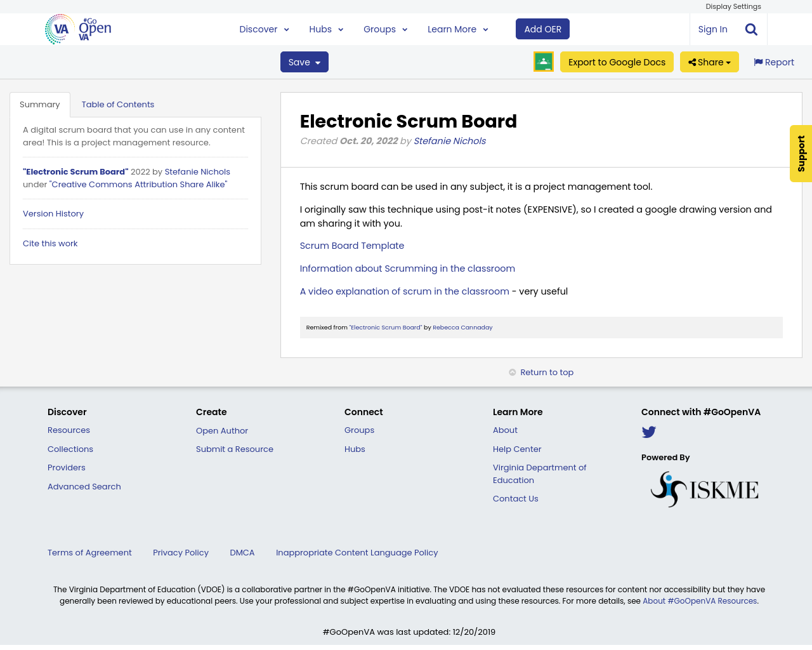The image size is (812, 650).
Task: Open the Discover menu
Action: pyautogui.click(x=264, y=28)
